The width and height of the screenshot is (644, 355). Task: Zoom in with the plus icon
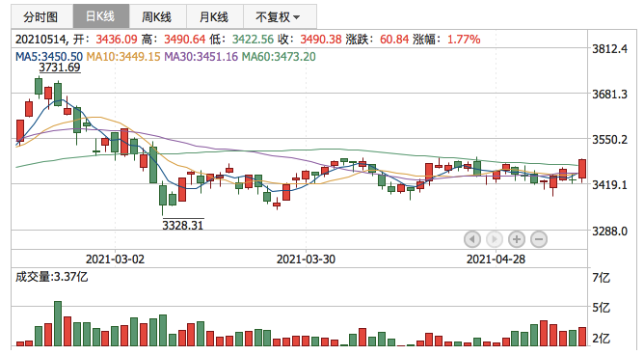[x=517, y=239]
